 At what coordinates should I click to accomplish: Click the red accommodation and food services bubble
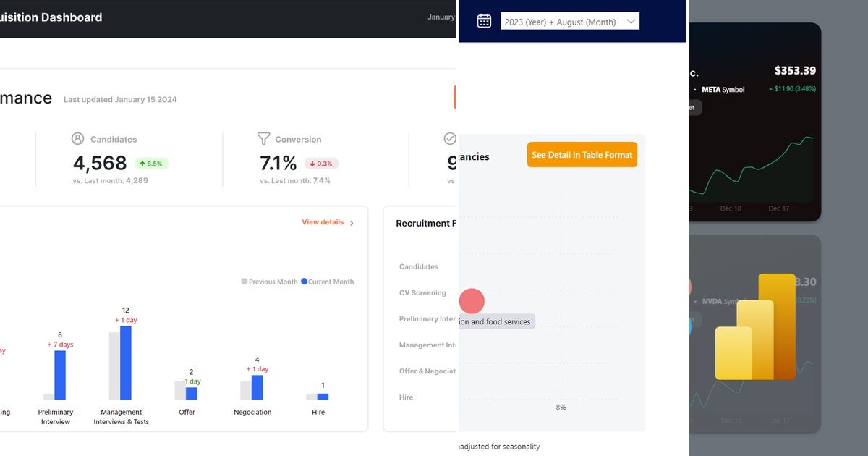pyautogui.click(x=472, y=301)
